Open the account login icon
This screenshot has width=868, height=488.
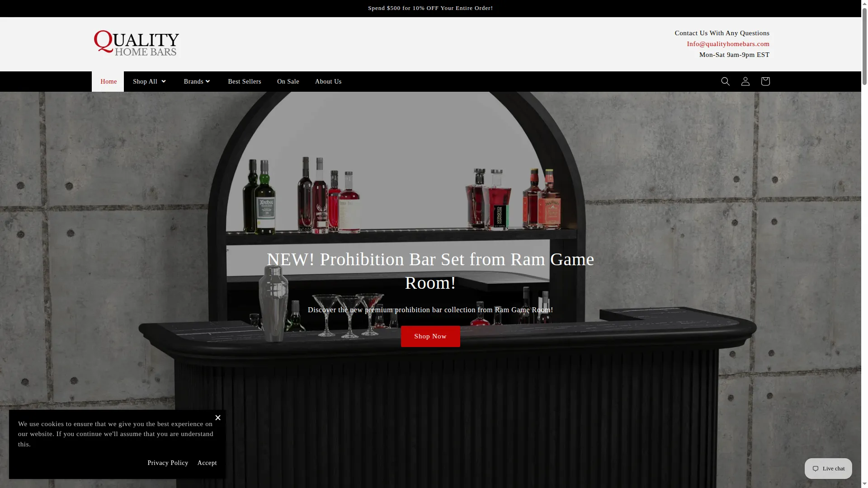coord(745,81)
